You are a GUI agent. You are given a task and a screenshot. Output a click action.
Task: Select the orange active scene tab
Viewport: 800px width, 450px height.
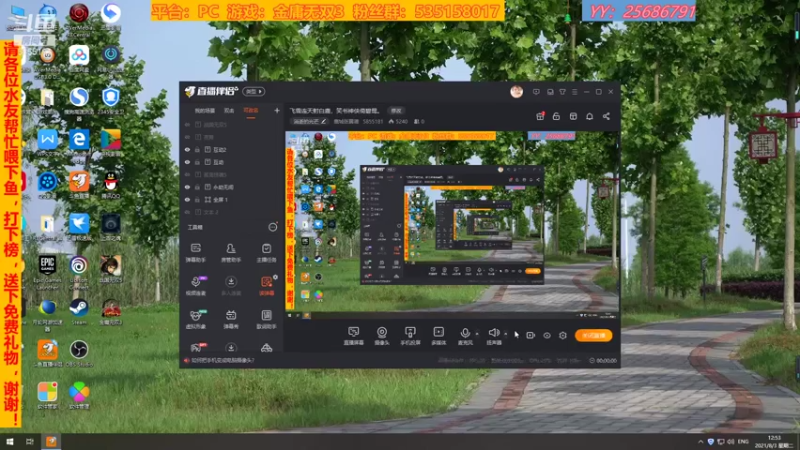click(x=251, y=111)
